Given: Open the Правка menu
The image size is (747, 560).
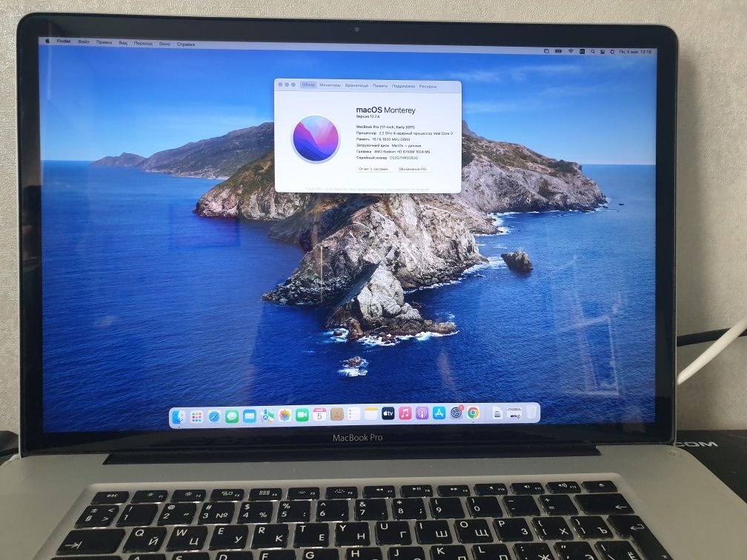Looking at the screenshot, I should click(x=104, y=42).
